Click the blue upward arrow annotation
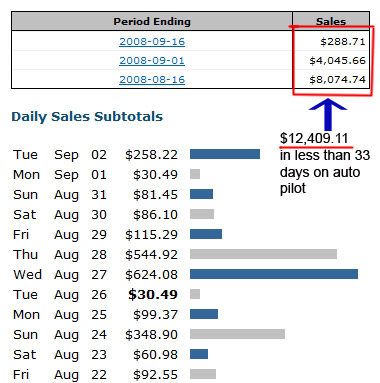380x383 pixels. click(328, 114)
